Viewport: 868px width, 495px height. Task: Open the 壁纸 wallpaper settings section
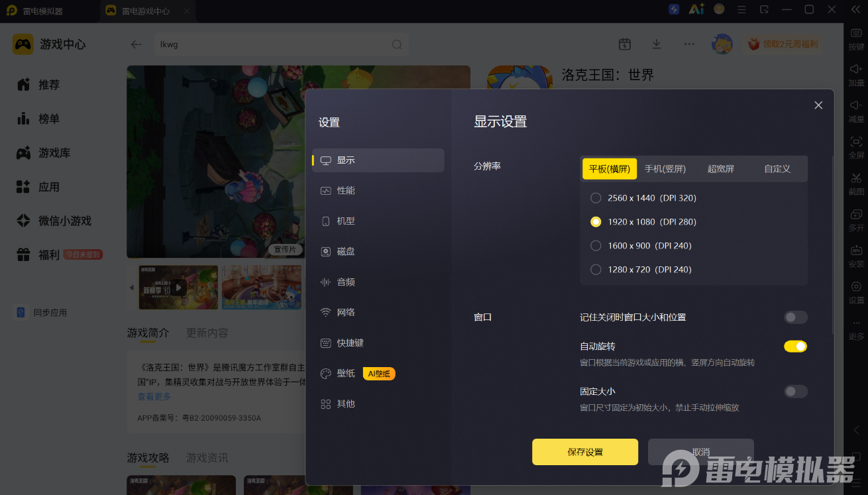[x=378, y=374]
